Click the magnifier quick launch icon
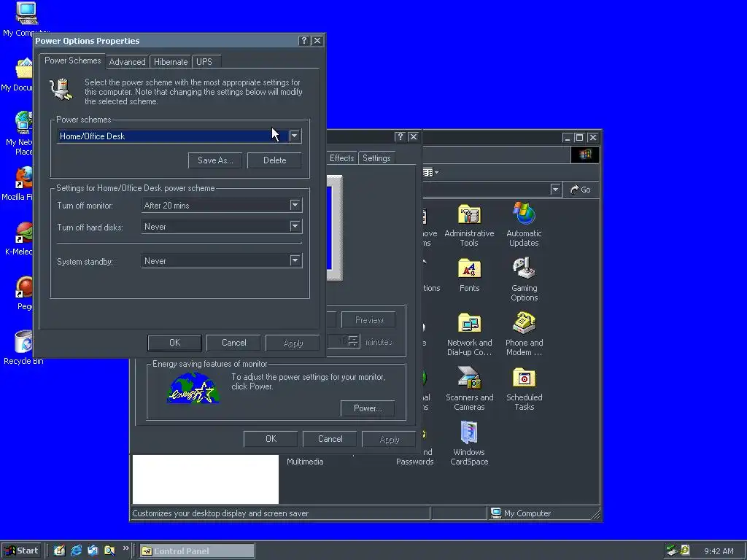Image resolution: width=747 pixels, height=560 pixels. [x=109, y=551]
